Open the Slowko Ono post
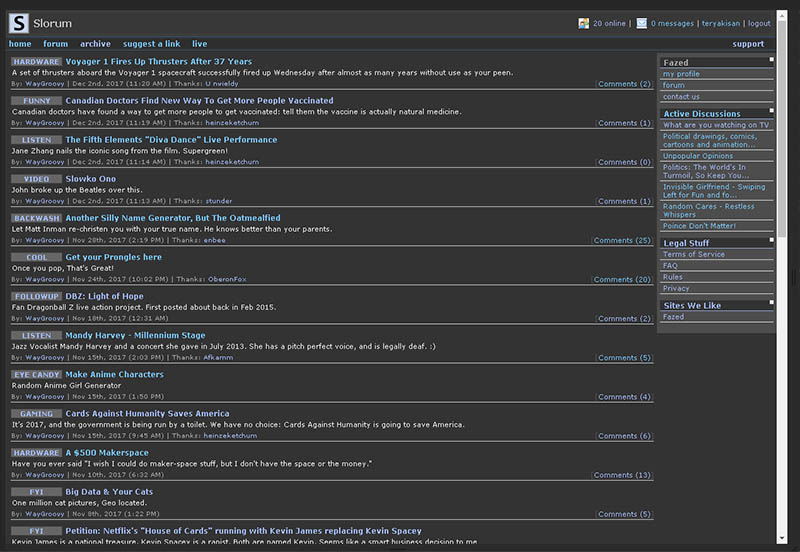Screen dimensions: 800x552 pos(91,179)
